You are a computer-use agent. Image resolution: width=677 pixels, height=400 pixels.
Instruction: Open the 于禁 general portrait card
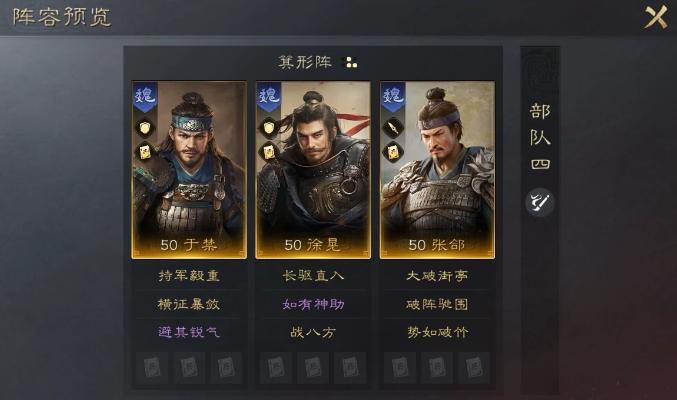(189, 170)
